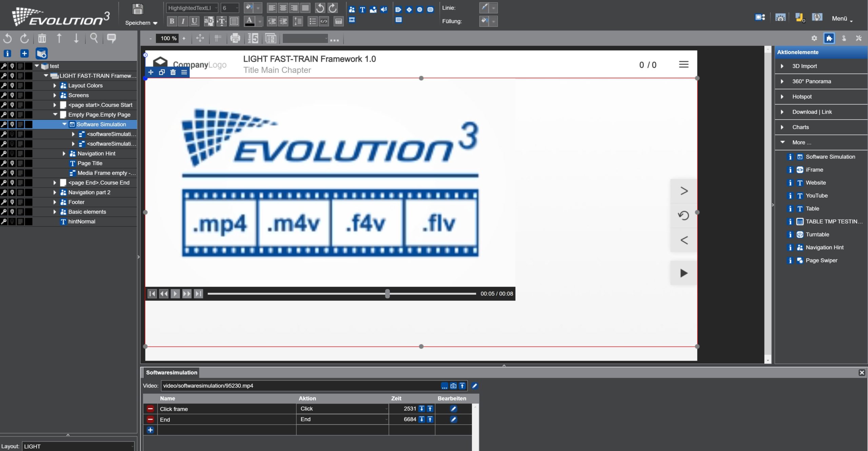Insert a video filmstrip element
The width and height of the screenshot is (868, 451).
pos(352,20)
